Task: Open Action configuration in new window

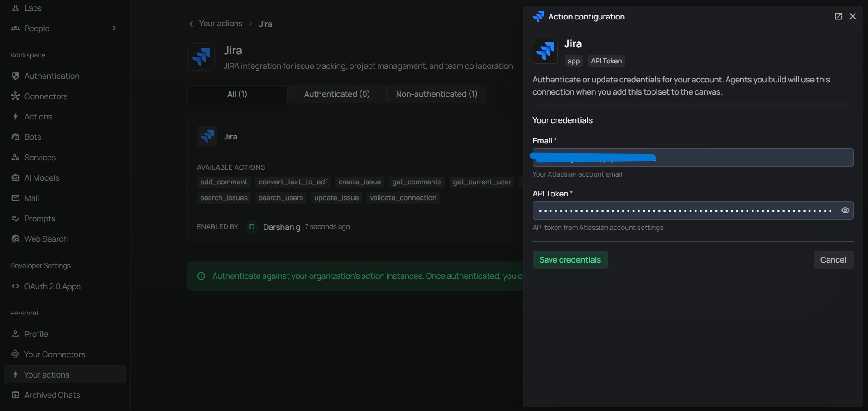Action: click(839, 16)
